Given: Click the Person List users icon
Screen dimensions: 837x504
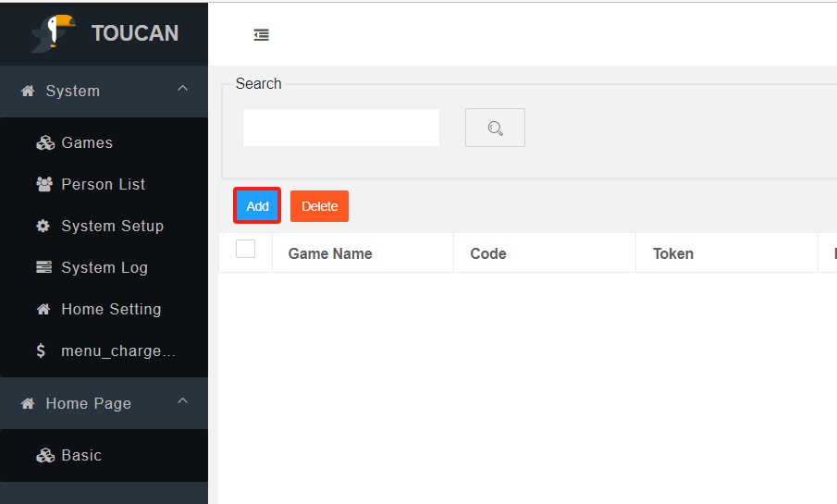Looking at the screenshot, I should point(44,185).
